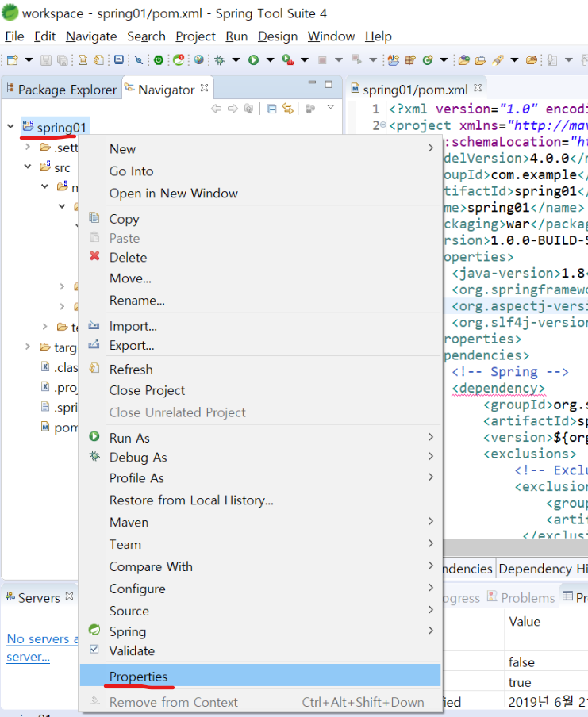Click the Open Task monitor icon
The image size is (588, 717).
[119, 60]
